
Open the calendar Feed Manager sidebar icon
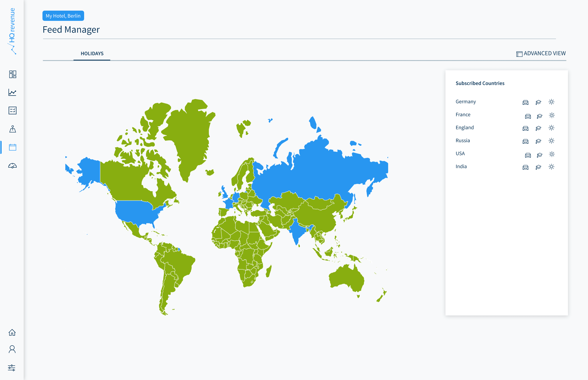(13, 147)
